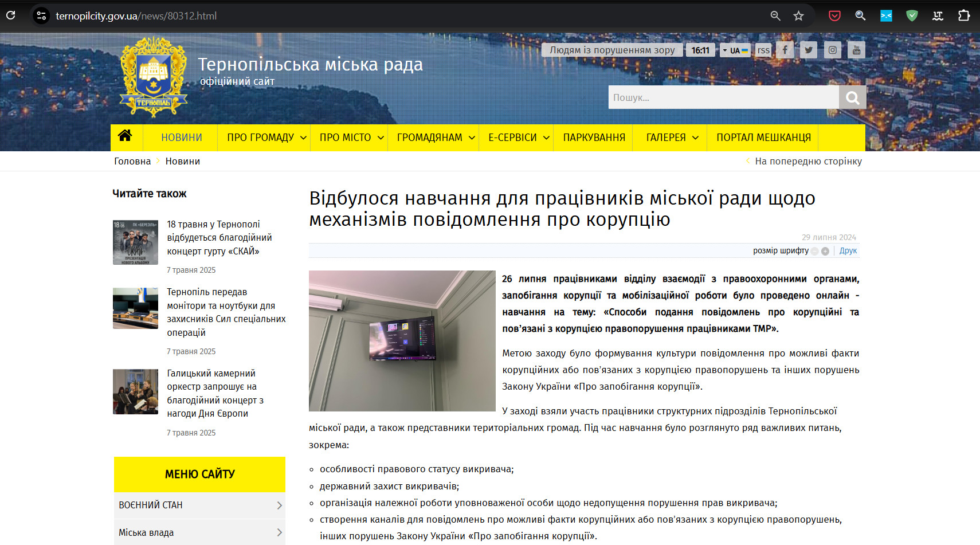Increase the font size with the plus button

coord(825,251)
